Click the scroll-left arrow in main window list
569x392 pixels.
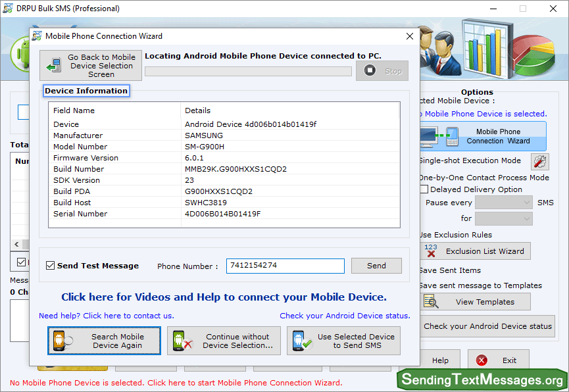point(16,244)
